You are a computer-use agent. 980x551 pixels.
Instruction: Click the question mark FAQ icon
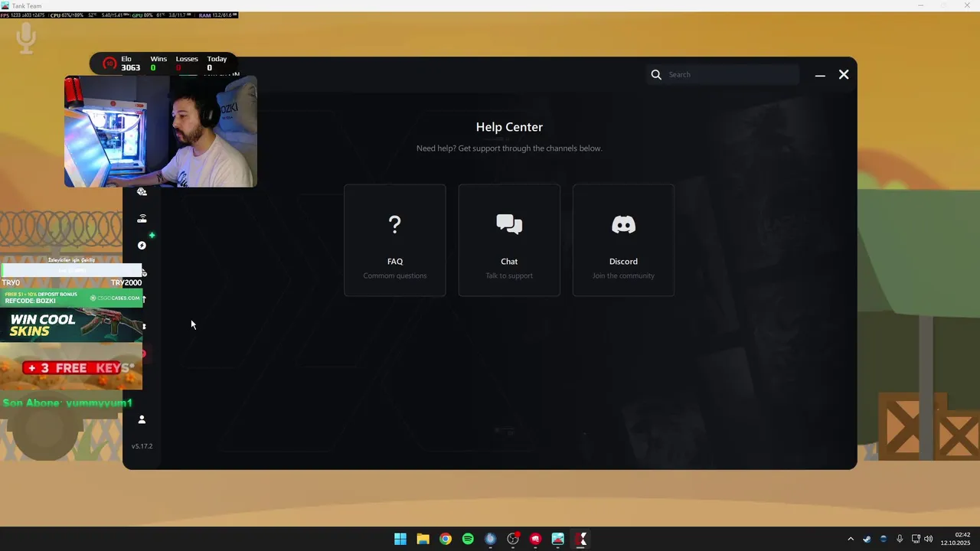[395, 224]
